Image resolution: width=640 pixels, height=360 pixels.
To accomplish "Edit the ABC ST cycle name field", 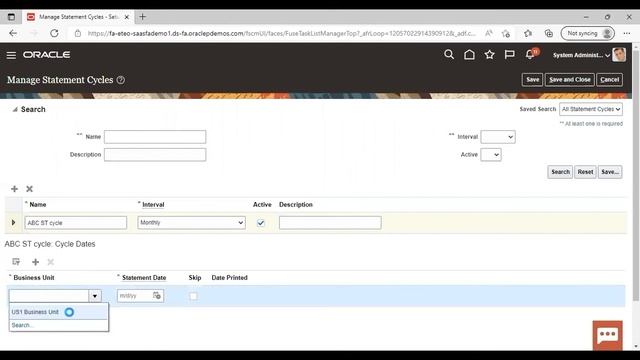I will 76,223.
